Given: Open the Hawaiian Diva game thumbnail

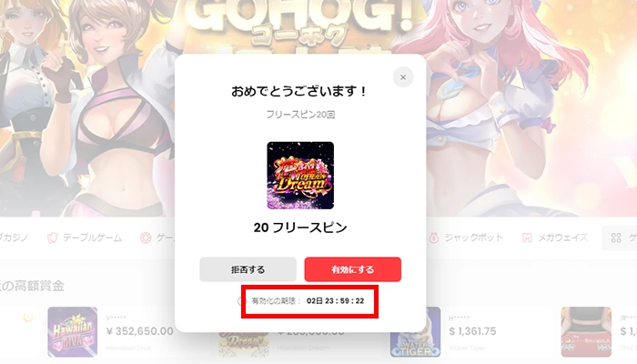Looking at the screenshot, I should pos(72,332).
